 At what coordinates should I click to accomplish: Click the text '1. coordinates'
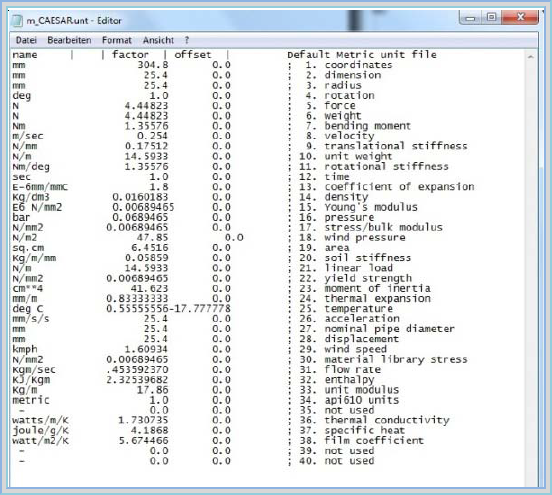pos(349,65)
